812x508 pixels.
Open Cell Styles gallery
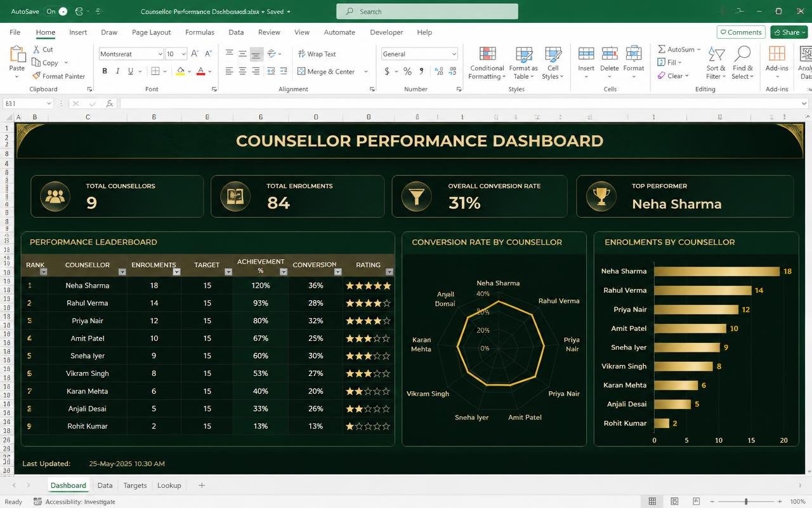pos(553,63)
